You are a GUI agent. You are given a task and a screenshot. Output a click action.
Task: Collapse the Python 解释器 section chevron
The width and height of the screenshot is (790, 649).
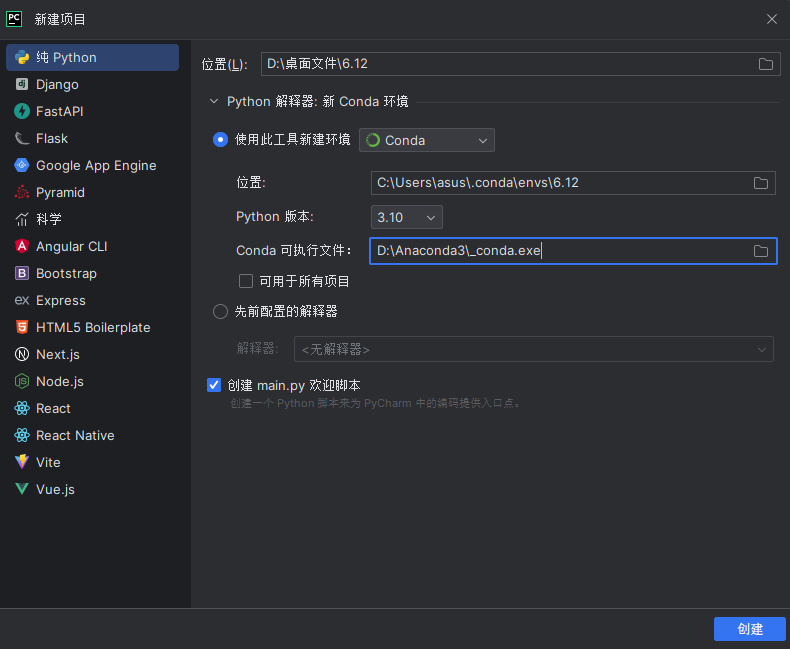pos(214,101)
